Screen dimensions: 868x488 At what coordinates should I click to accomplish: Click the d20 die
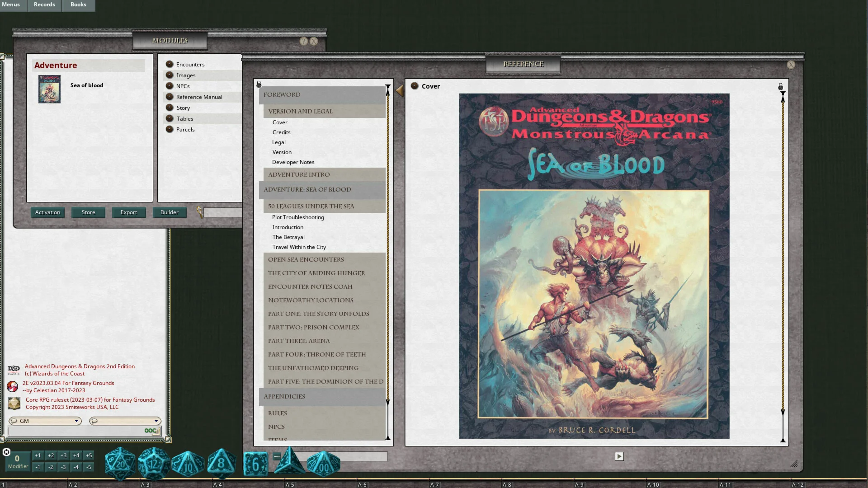(x=120, y=463)
